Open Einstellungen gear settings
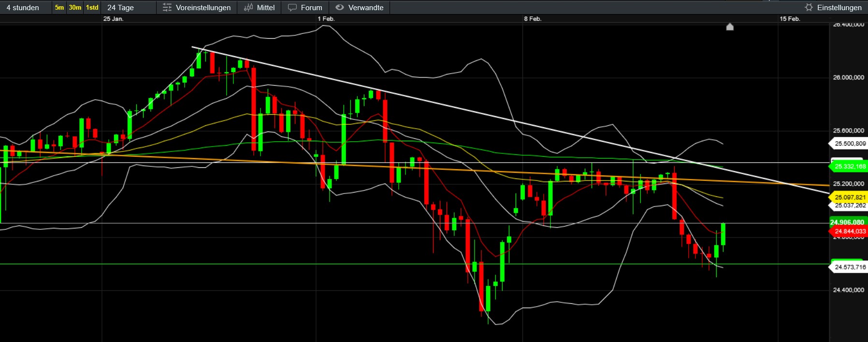 click(x=809, y=7)
